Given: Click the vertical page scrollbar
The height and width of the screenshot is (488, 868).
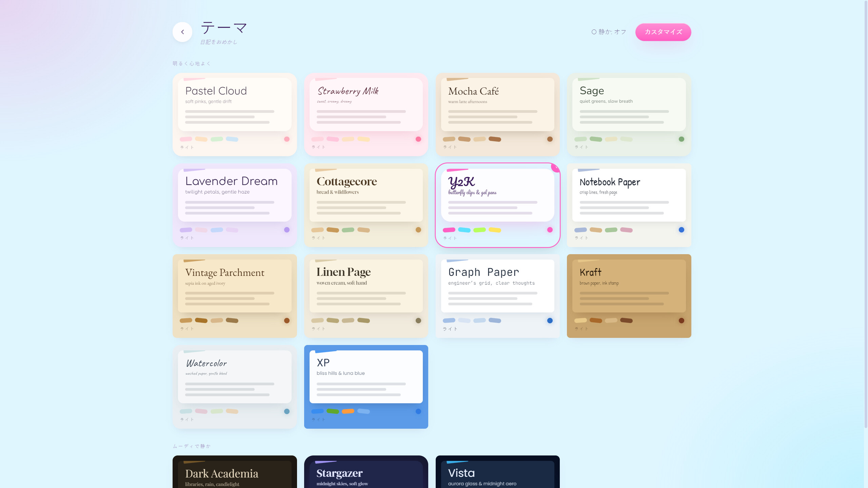Looking at the screenshot, I should tap(866, 213).
